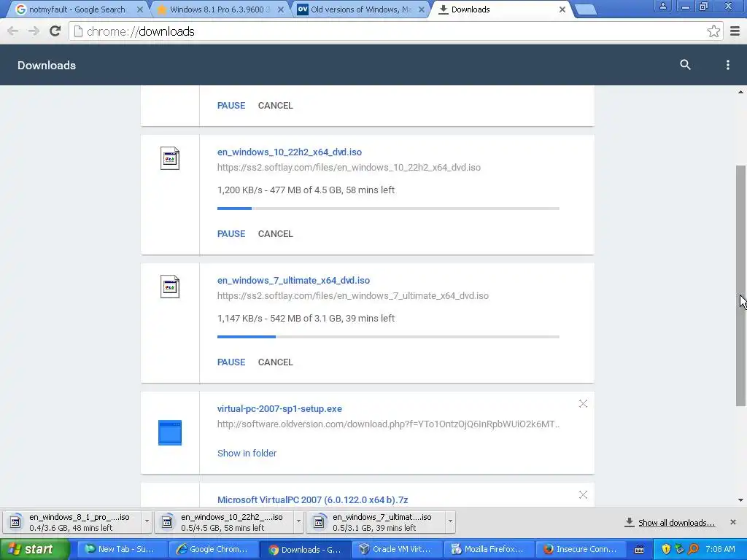Click the Windows 7 ISO softlay source URL
The image size is (747, 560).
point(353,296)
